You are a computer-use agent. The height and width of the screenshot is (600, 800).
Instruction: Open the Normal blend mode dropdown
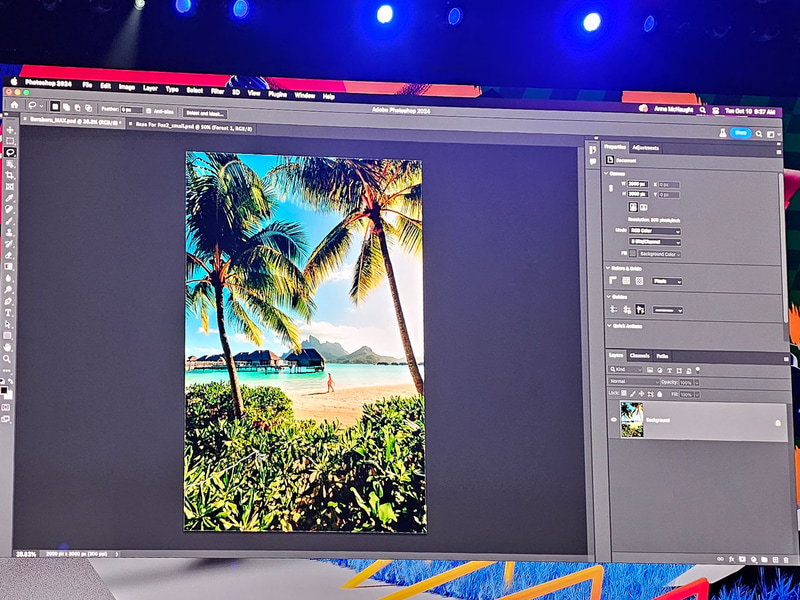634,382
